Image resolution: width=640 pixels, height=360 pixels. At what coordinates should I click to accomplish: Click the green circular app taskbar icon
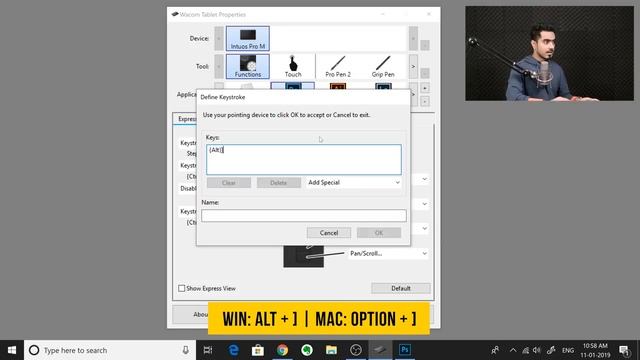(x=307, y=350)
